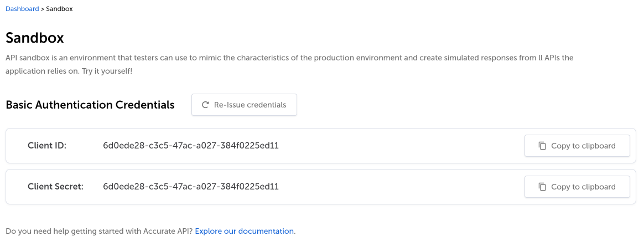The image size is (644, 241).
Task: Click the copy icon in Client Secret row
Action: click(542, 187)
